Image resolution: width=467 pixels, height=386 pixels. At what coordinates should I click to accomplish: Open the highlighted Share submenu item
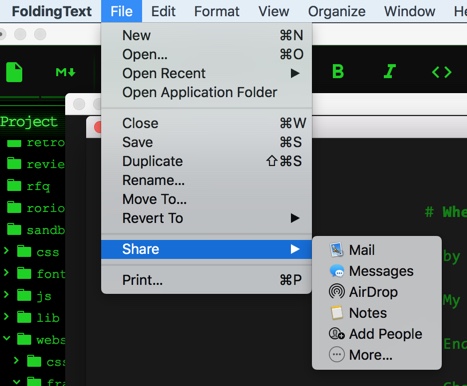click(x=206, y=249)
